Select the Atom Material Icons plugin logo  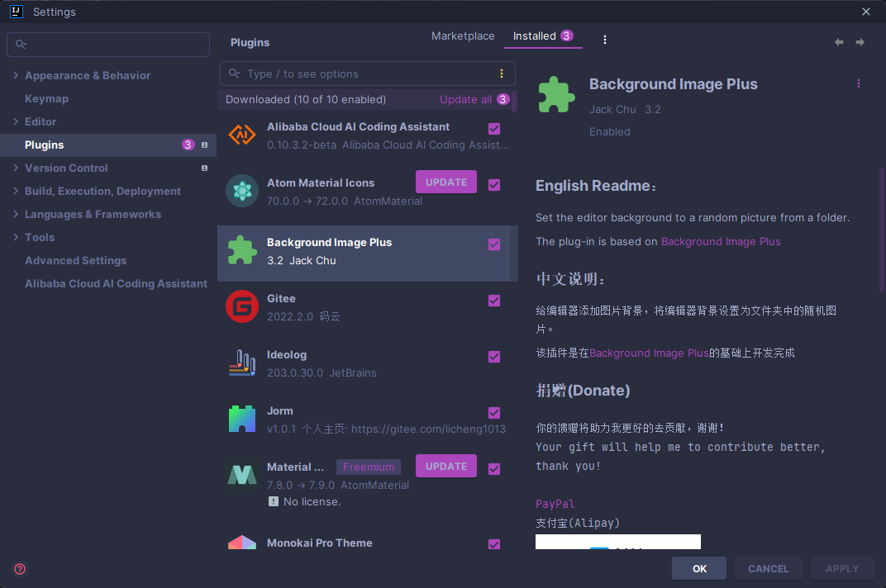tap(242, 192)
